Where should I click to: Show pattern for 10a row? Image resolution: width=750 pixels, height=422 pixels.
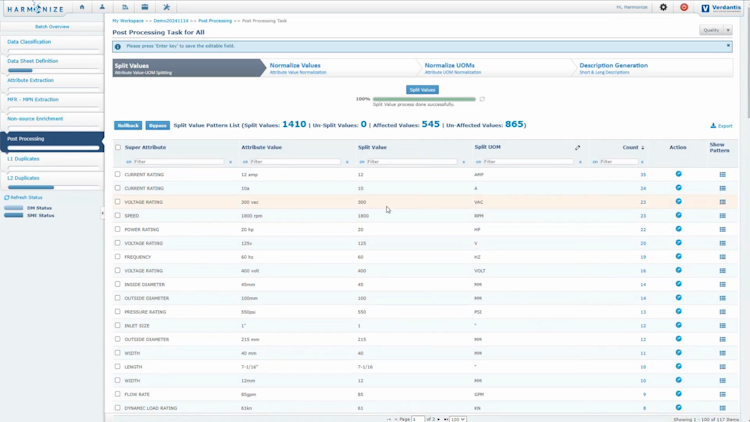coord(722,188)
